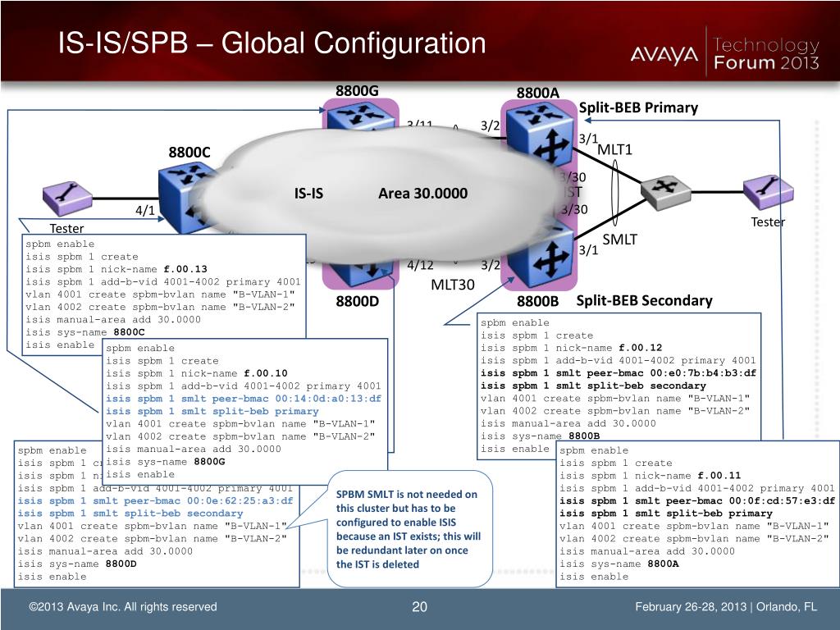Select port label '4/1' near 8800C
This screenshot has height=630, width=840.
(144, 210)
